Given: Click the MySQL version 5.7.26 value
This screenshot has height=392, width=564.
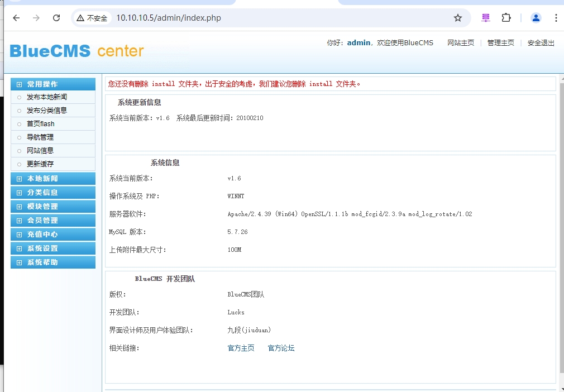Looking at the screenshot, I should coord(237,232).
